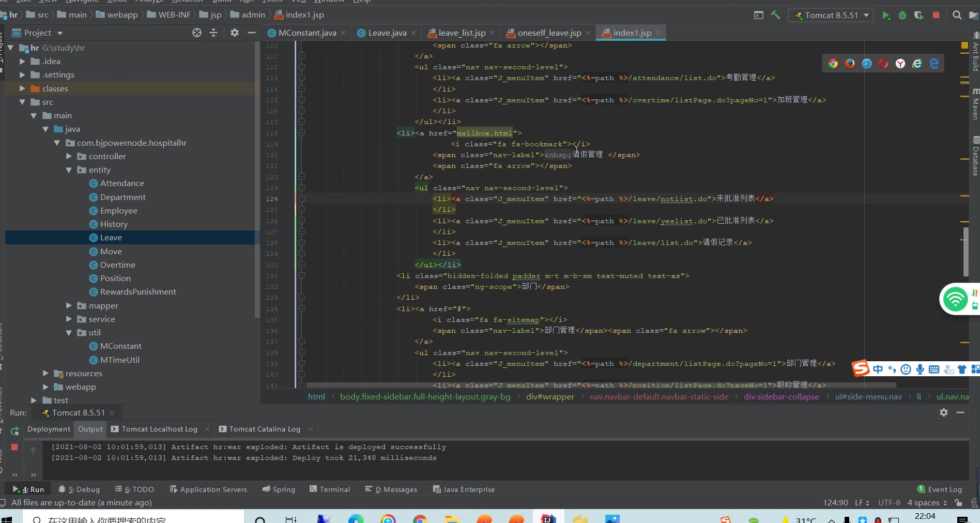The image size is (980, 523).
Task: Click the locate target icon in Project panel
Action: point(197,33)
